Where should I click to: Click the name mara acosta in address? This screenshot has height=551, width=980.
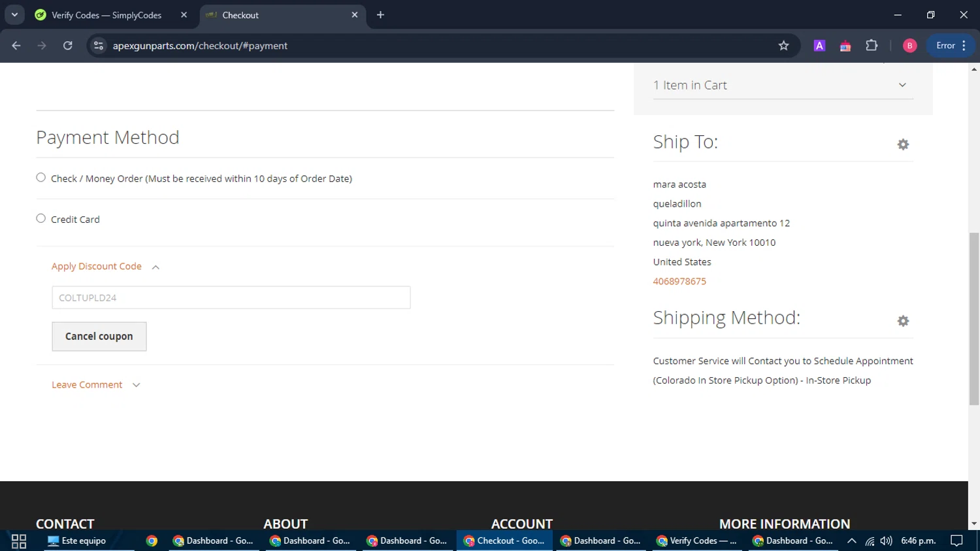(679, 184)
